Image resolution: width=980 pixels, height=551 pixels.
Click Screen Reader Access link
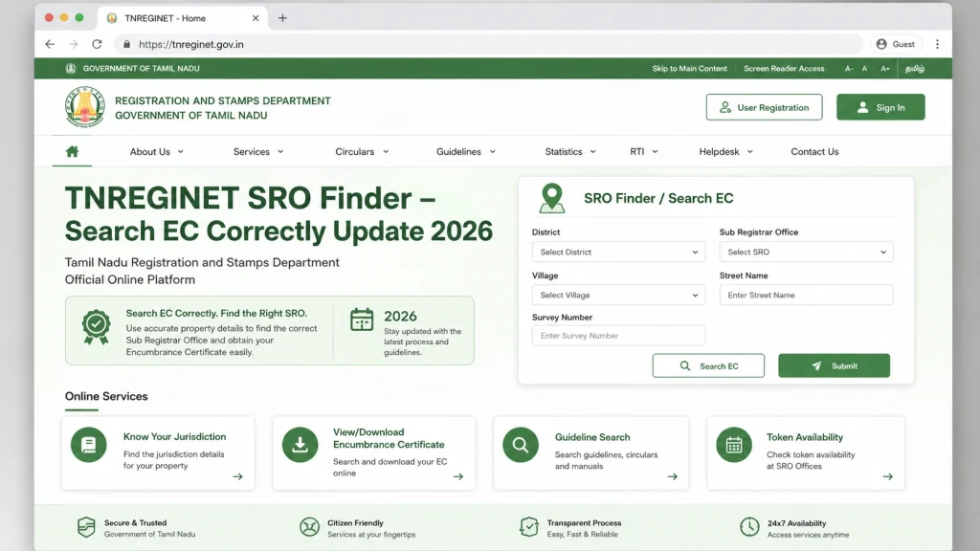(784, 69)
